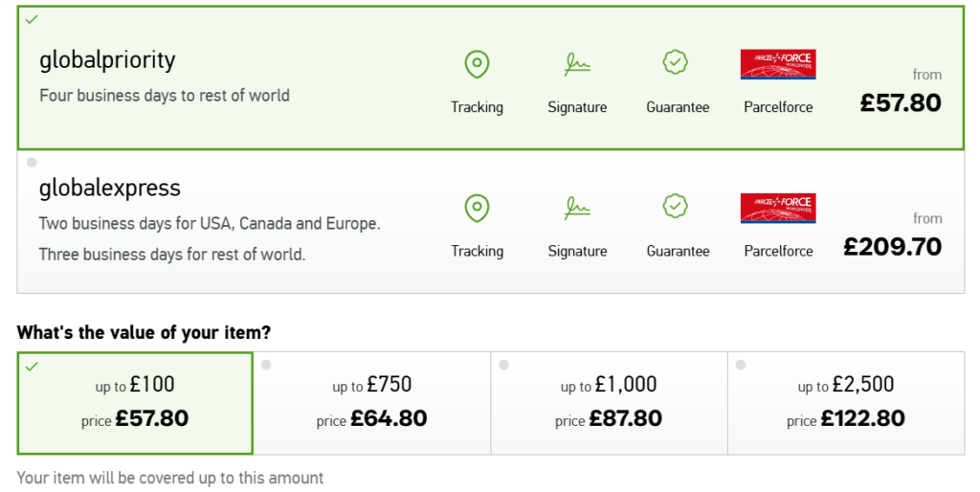Screen dimensions: 980x492
Task: Click the £209.70 globalexpress price
Action: tap(892, 247)
